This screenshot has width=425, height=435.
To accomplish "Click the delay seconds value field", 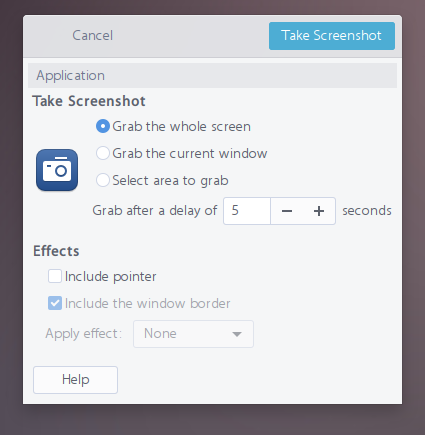I will 247,211.
